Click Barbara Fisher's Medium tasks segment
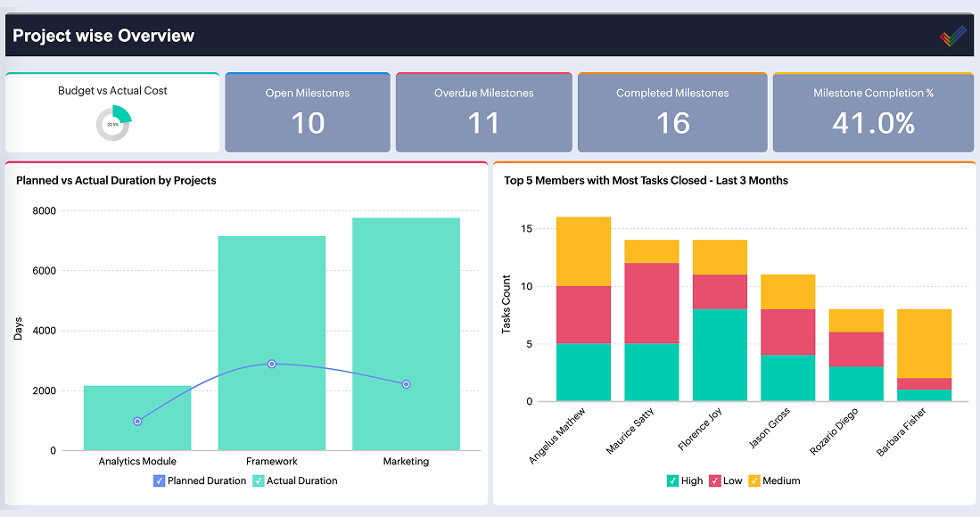The height and width of the screenshot is (517, 980). (x=925, y=343)
